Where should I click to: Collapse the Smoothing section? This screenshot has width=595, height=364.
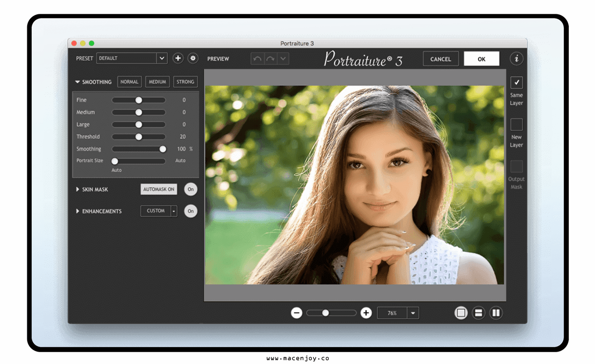77,82
